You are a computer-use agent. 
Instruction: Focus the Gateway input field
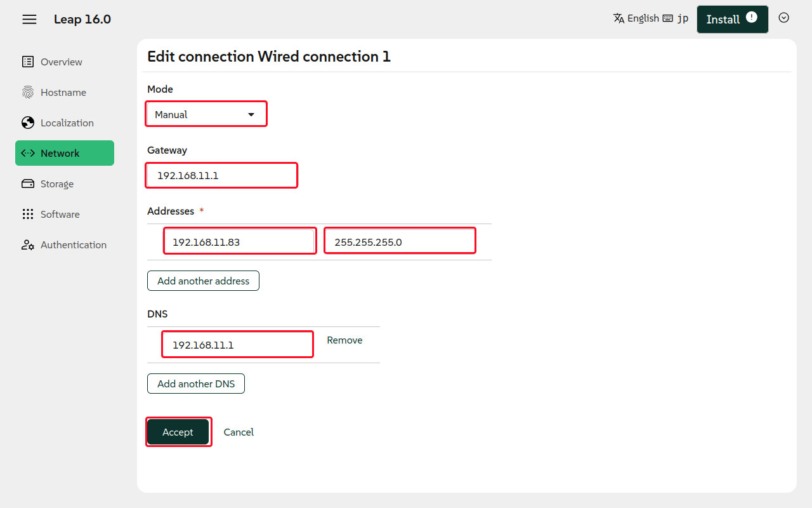(x=221, y=175)
